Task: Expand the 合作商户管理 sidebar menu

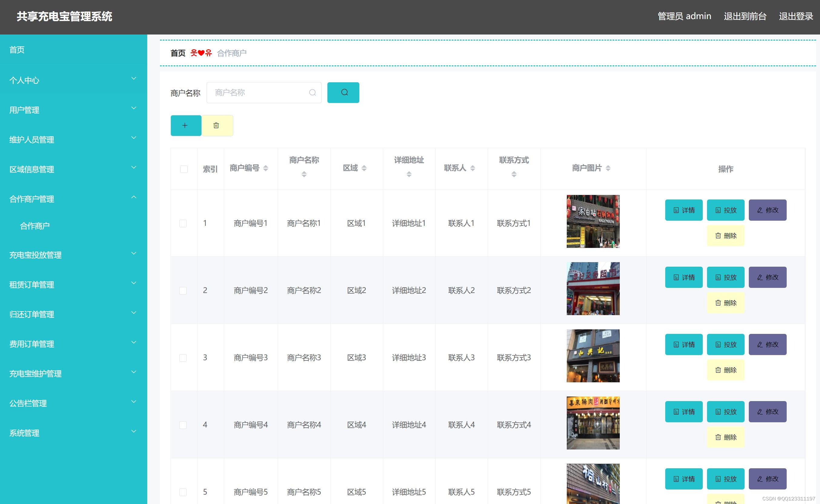Action: (x=73, y=199)
